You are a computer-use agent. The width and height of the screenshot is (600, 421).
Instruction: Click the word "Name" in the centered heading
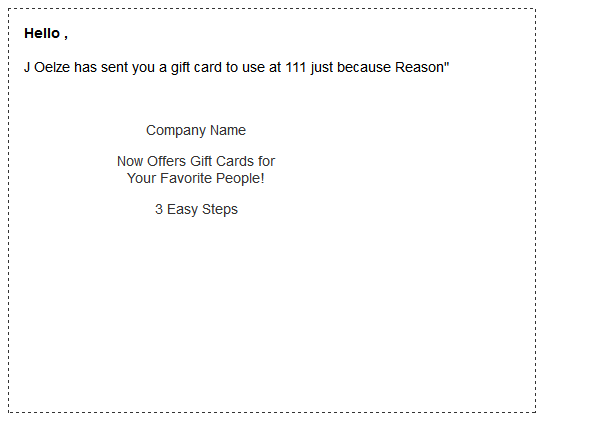[228, 131]
